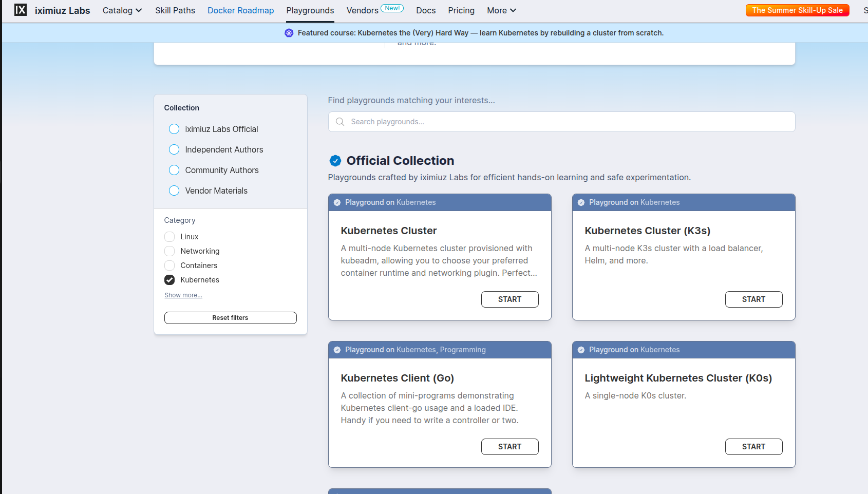
Task: Click the Kubernetes Cluster card title
Action: pos(389,231)
